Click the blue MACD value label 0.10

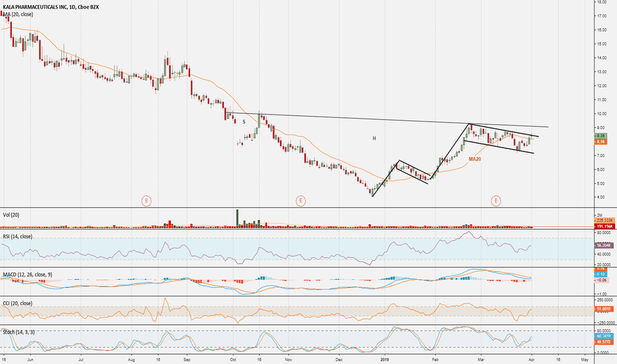[600, 274]
